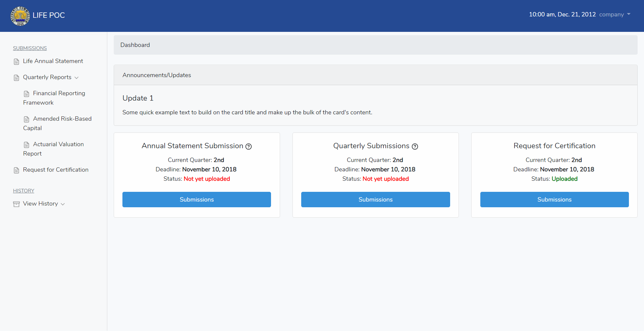Click the dropdown caret beside company

click(x=629, y=14)
